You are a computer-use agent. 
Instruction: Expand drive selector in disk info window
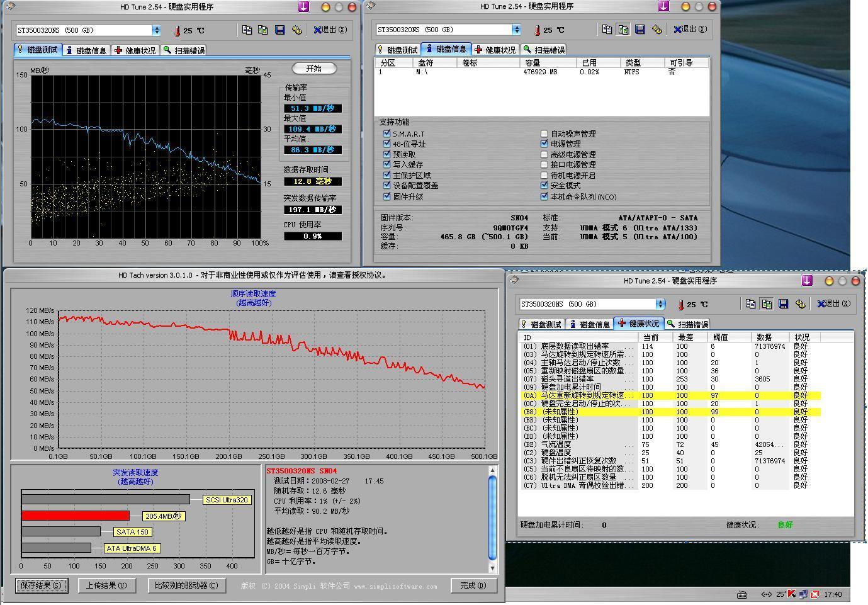516,30
